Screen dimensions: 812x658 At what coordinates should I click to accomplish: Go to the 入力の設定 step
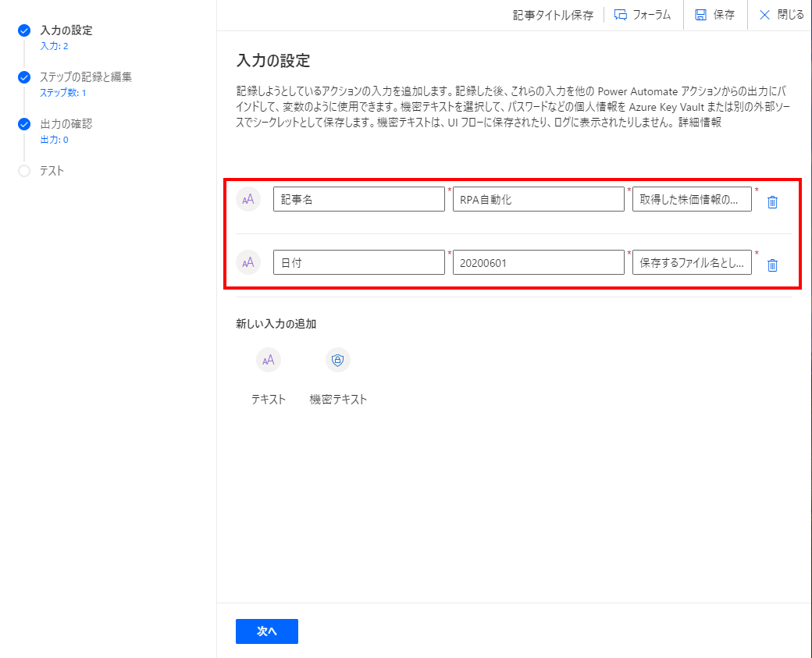66,30
